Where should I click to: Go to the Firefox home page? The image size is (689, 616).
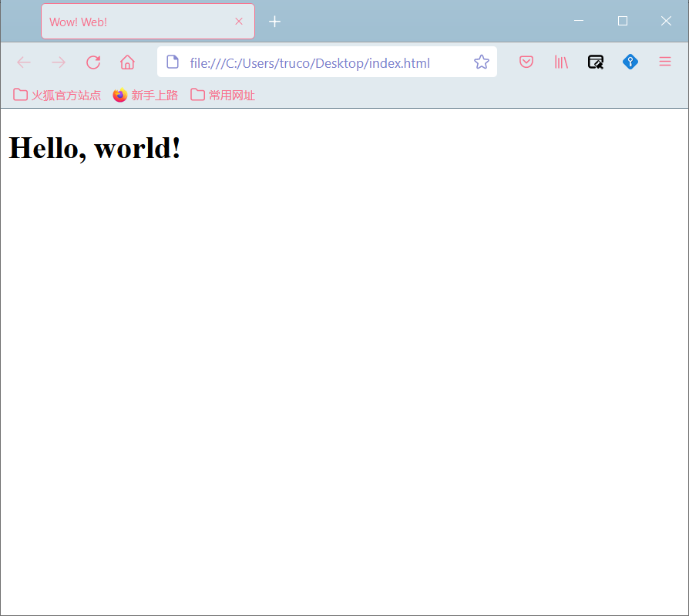(128, 62)
